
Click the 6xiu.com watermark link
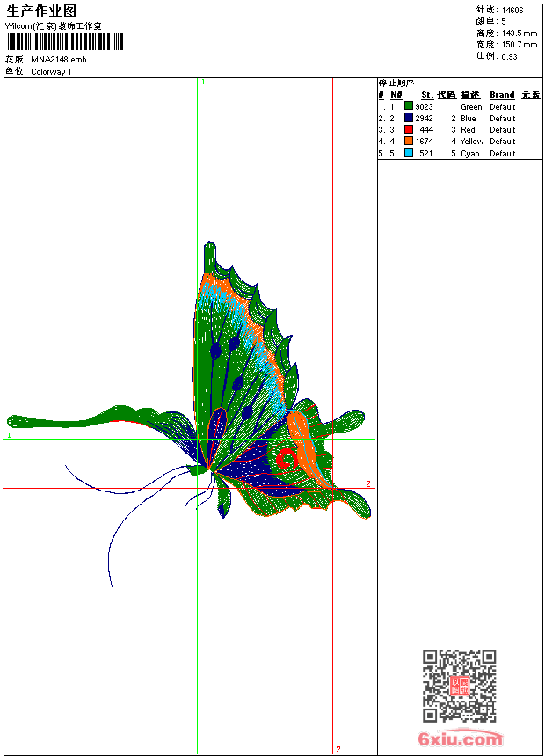coord(460,739)
